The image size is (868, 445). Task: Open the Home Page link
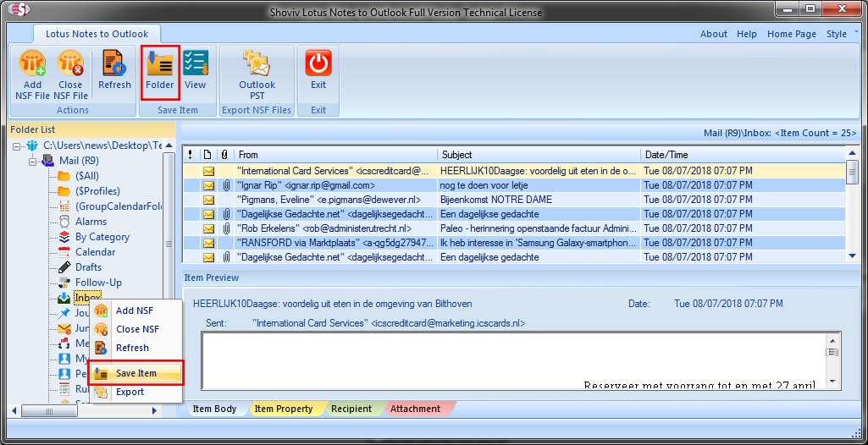(791, 34)
